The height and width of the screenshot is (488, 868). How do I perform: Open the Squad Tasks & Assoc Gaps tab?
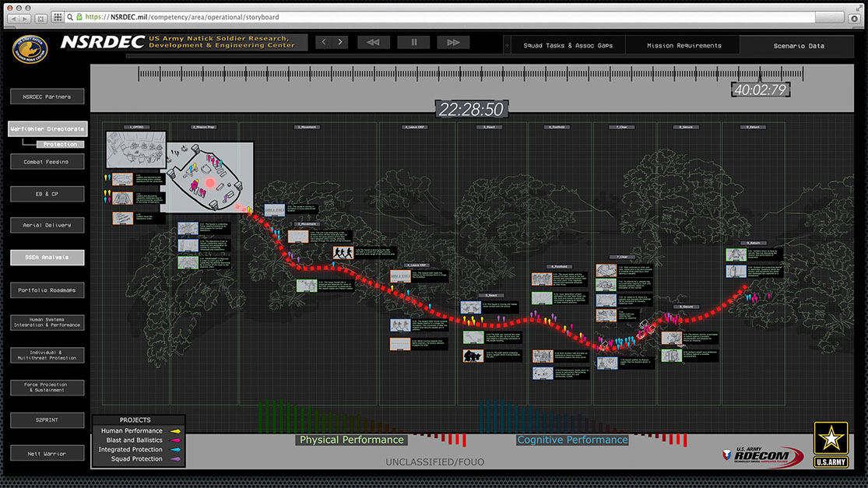[568, 46]
